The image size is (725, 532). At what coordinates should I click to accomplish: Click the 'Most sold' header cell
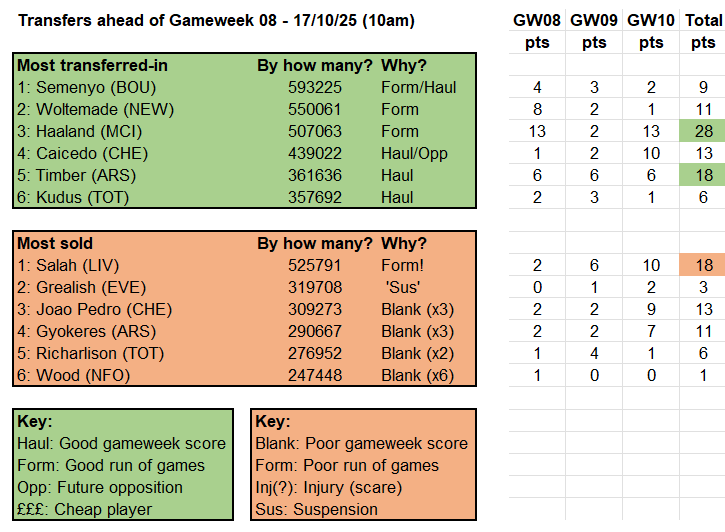coord(55,244)
